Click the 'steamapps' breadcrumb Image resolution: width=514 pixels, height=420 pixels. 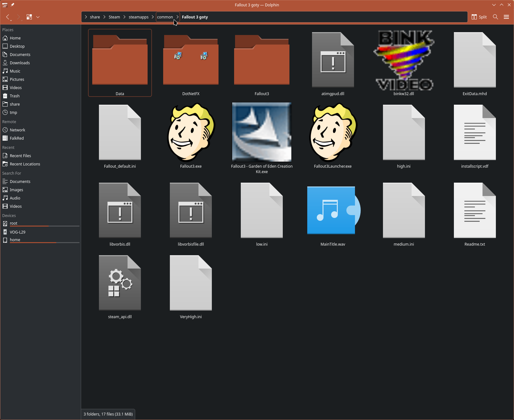(x=138, y=17)
